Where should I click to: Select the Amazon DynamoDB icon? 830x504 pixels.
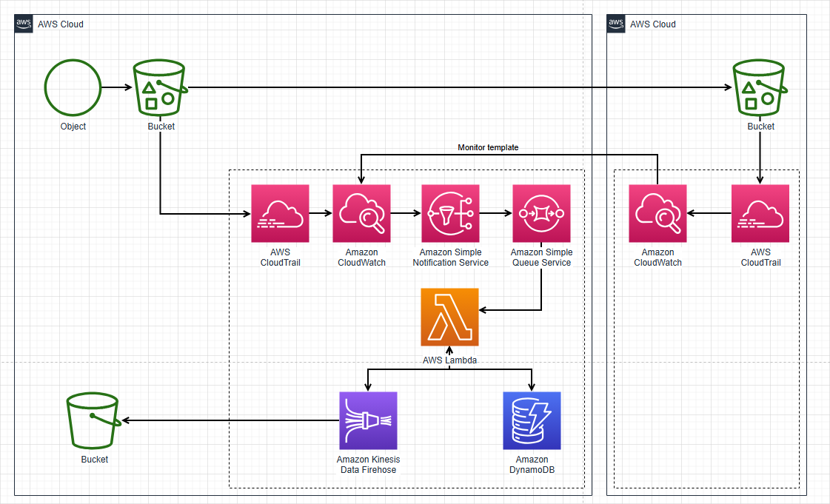[x=532, y=420]
